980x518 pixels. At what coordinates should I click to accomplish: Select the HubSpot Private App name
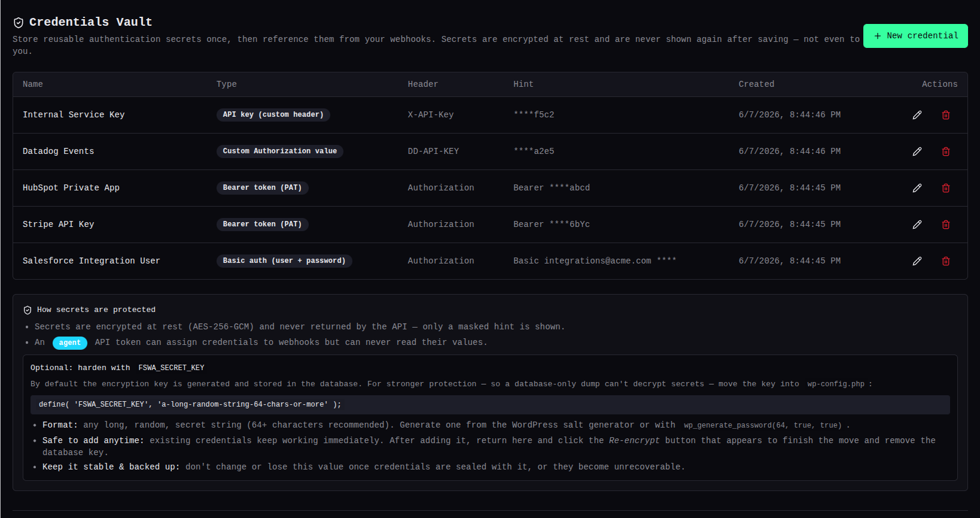point(71,188)
